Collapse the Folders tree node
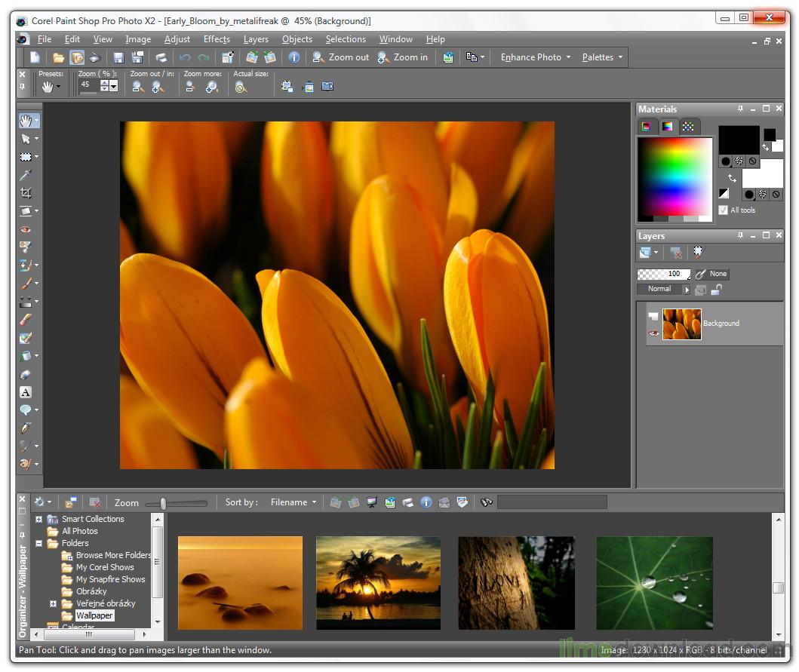The image size is (799, 672). 38,544
